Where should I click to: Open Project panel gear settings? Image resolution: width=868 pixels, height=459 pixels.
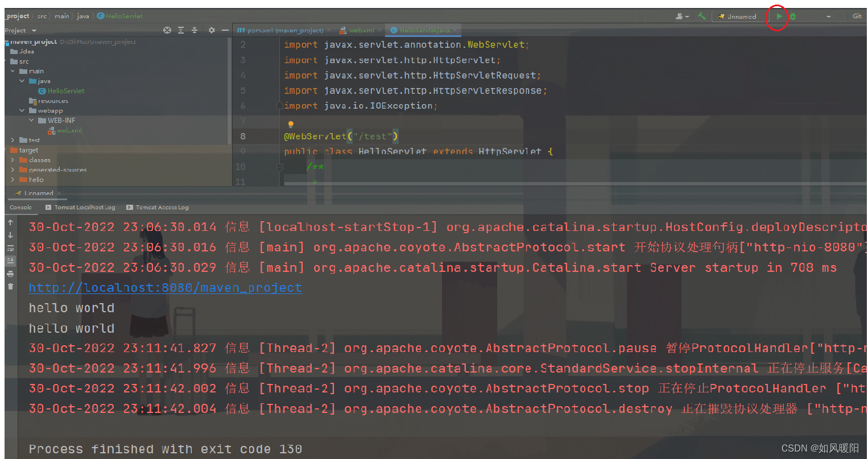[x=212, y=30]
